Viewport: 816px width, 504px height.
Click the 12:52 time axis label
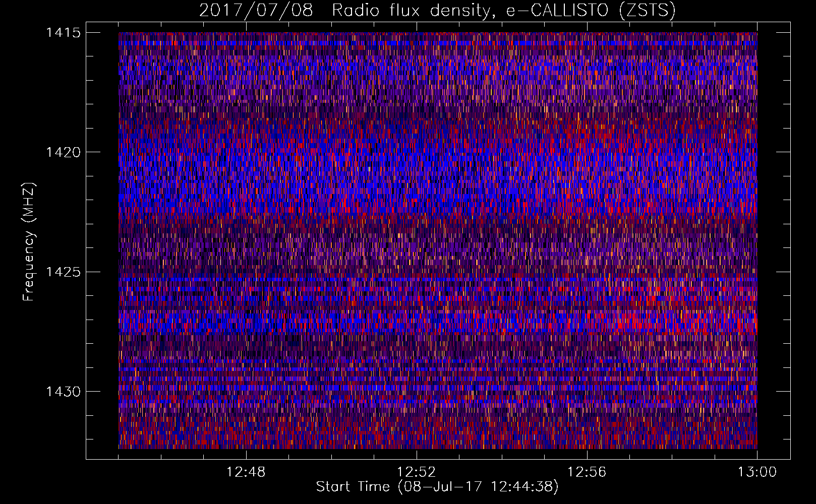click(x=416, y=472)
